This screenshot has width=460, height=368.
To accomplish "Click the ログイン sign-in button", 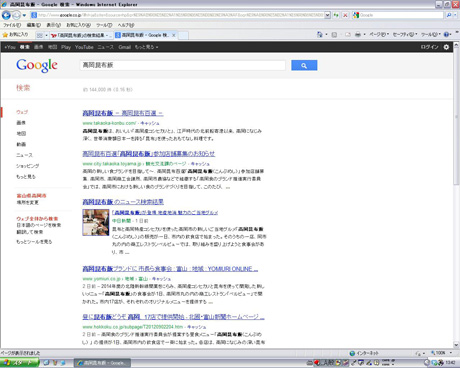I will [429, 47].
